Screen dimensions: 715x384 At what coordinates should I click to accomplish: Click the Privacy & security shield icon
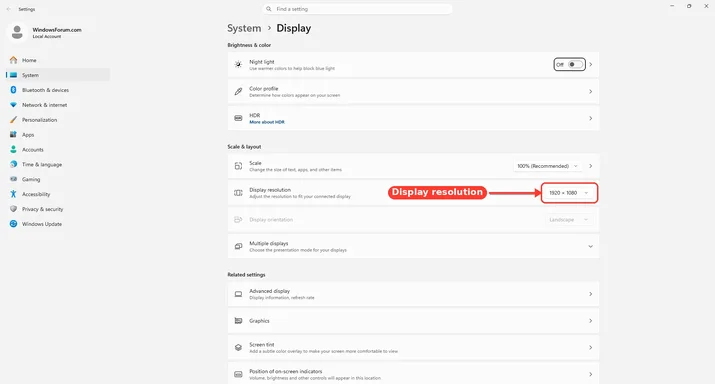pos(13,209)
